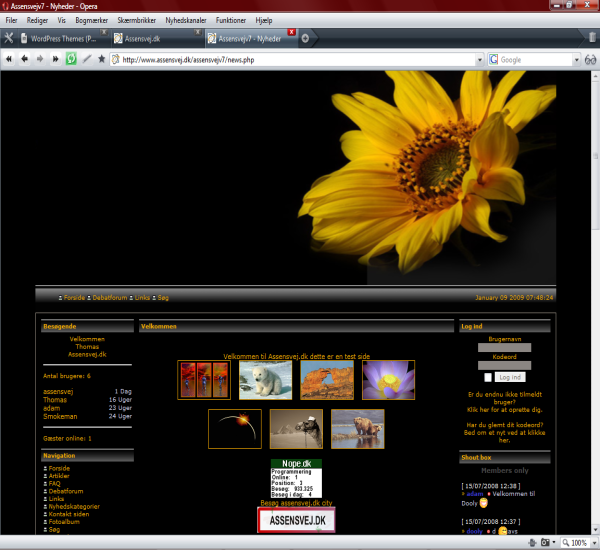600x550 pixels.
Task: Bookmark page with the star icon
Action: point(101,59)
